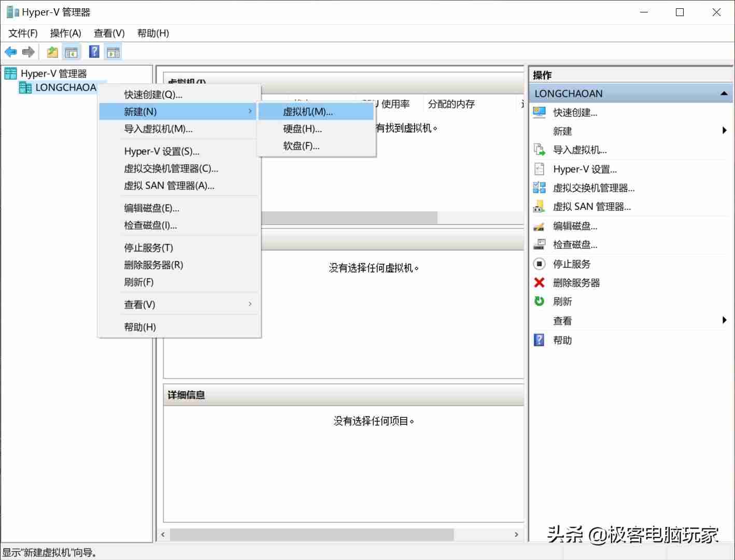Collapse the LONGCHAOAN actions section arrow
This screenshot has height=560, width=735.
724,94
